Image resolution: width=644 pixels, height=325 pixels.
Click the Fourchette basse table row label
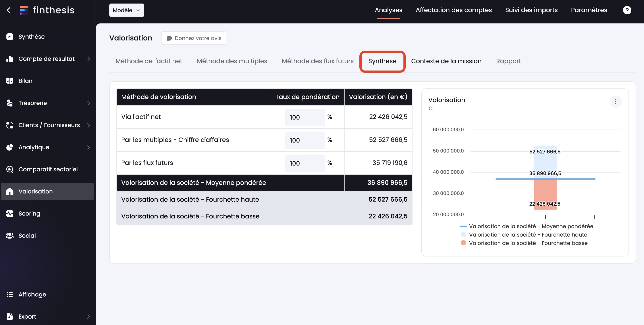pyautogui.click(x=190, y=216)
